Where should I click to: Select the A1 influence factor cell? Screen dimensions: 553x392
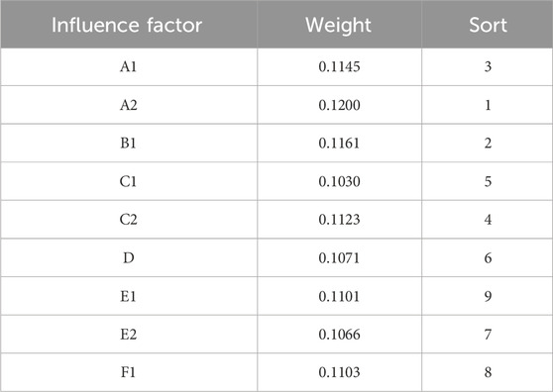click(x=129, y=66)
